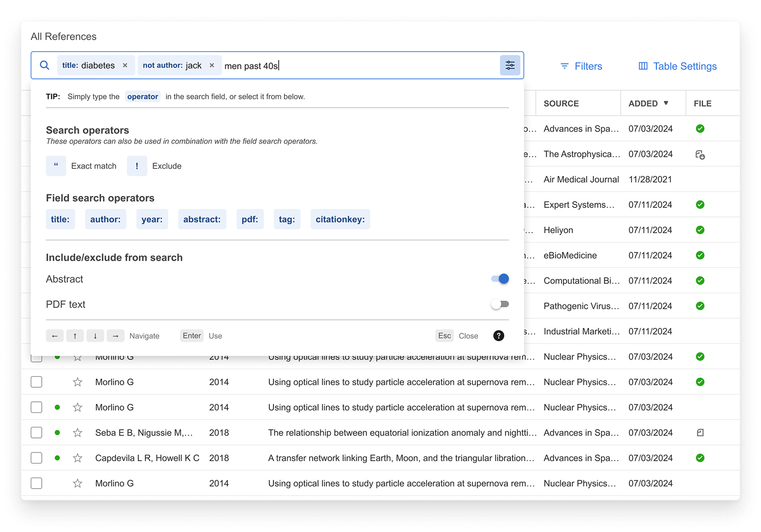The width and height of the screenshot is (761, 532).
Task: Insert the 'author:' field operator
Action: point(105,219)
